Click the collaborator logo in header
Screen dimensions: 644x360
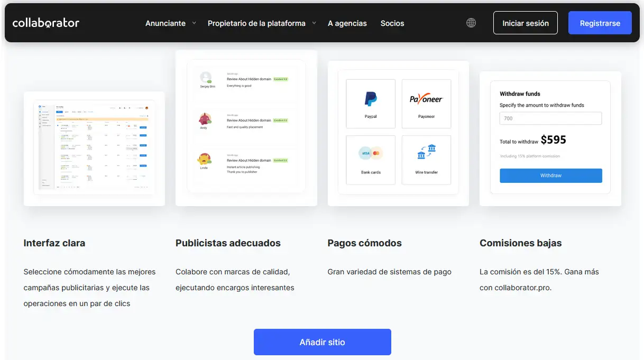coord(46,23)
